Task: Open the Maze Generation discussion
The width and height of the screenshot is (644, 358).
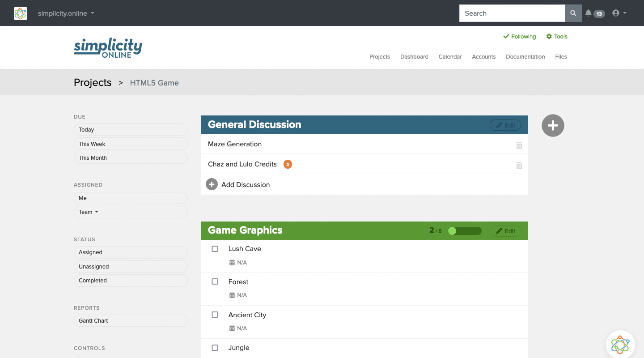Action: (235, 144)
